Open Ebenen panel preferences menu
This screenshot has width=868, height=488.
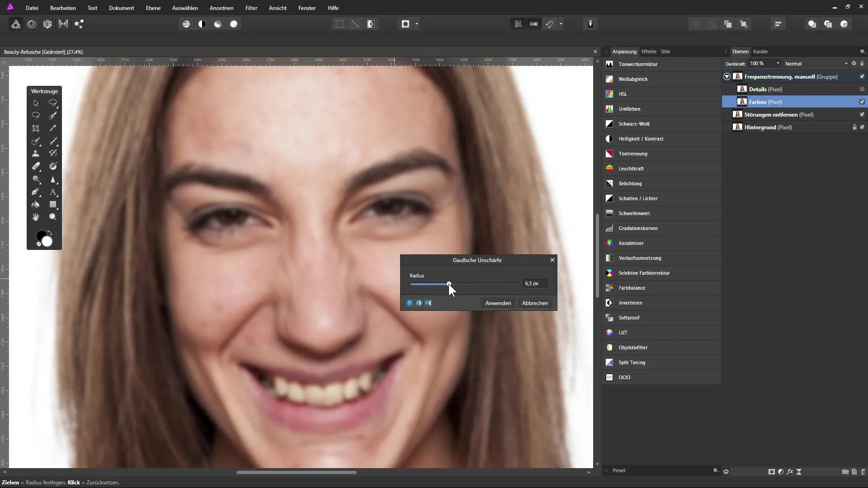click(862, 52)
